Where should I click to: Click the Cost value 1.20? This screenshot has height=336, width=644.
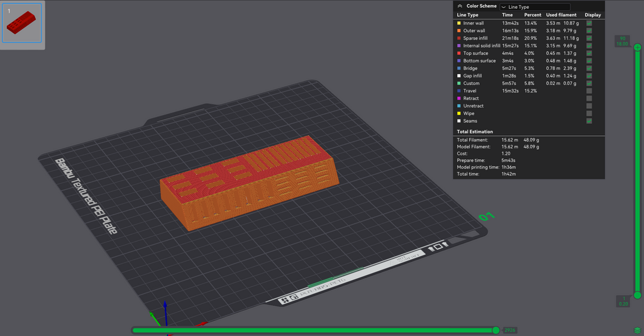pyautogui.click(x=506, y=154)
